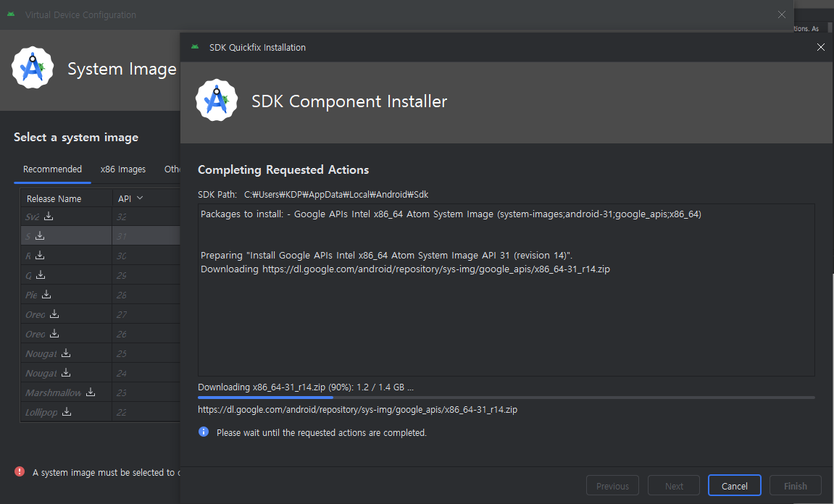Click 'A system image must be selected' error text

click(x=106, y=472)
